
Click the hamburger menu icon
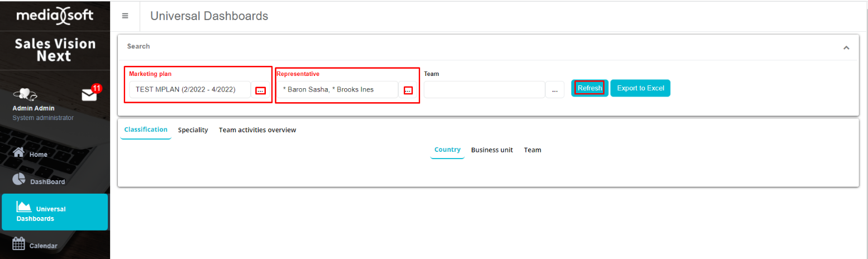[x=125, y=16]
